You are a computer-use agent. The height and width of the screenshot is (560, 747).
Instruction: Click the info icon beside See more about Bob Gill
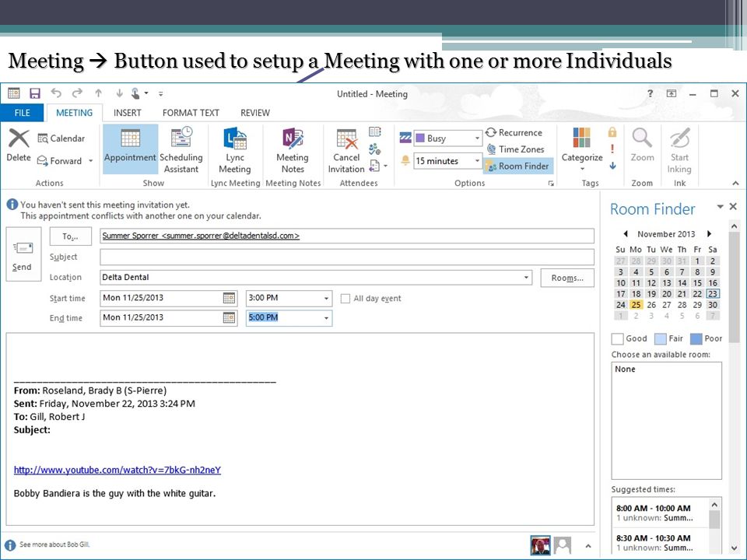[x=9, y=544]
